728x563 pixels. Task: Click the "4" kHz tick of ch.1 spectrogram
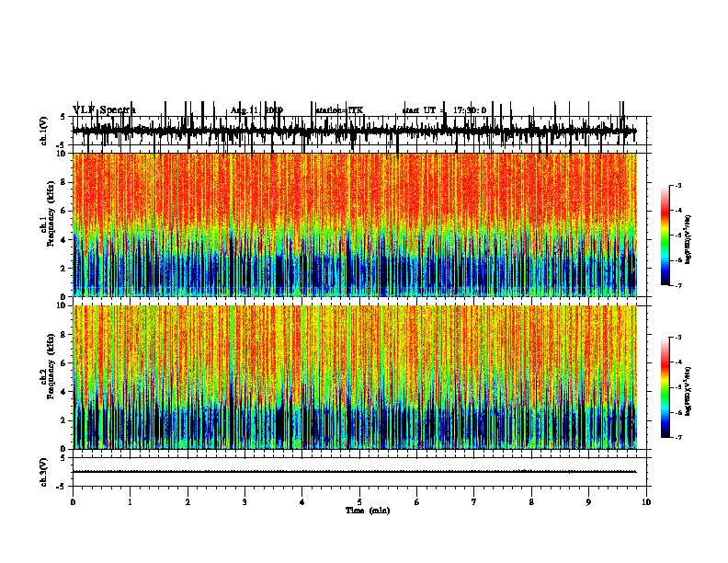click(63, 240)
